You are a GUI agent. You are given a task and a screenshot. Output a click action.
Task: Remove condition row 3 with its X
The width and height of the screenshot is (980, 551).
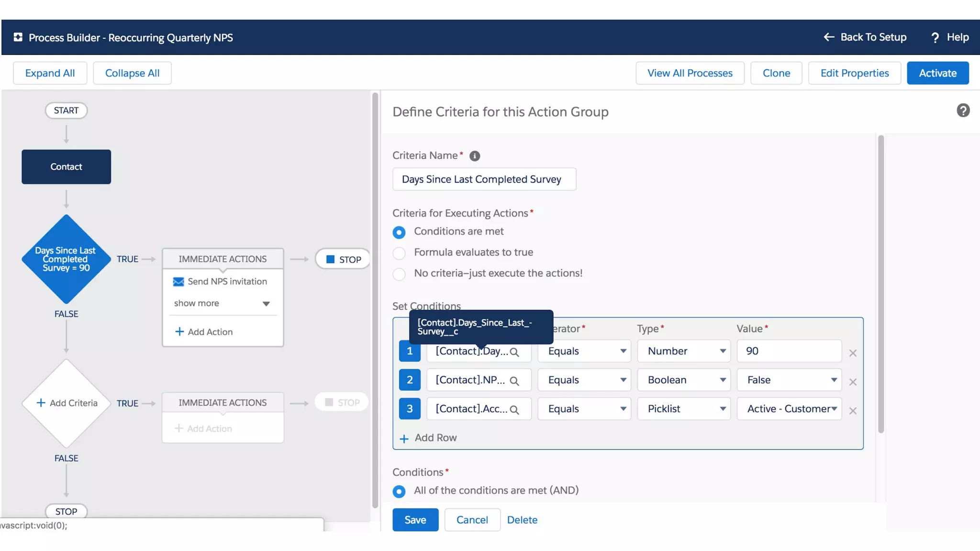coord(853,411)
